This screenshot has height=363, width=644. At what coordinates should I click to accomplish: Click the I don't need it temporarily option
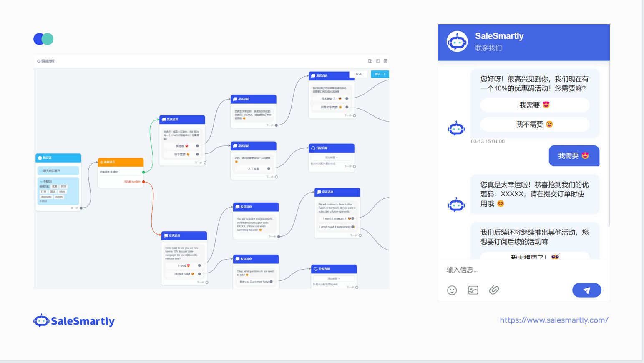point(337,227)
